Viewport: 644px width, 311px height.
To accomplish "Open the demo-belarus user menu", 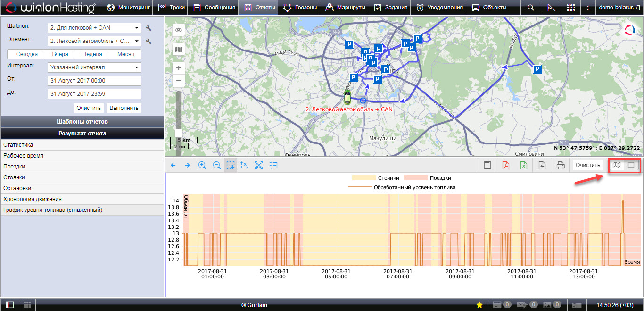I will click(x=619, y=8).
